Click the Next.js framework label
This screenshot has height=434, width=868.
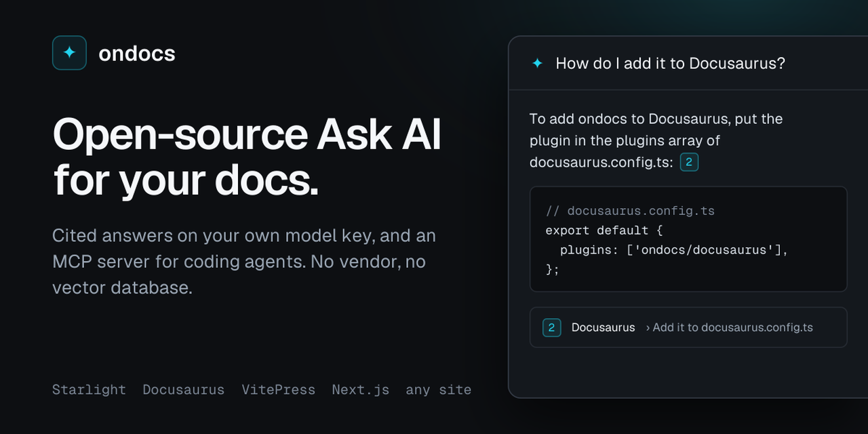point(360,390)
